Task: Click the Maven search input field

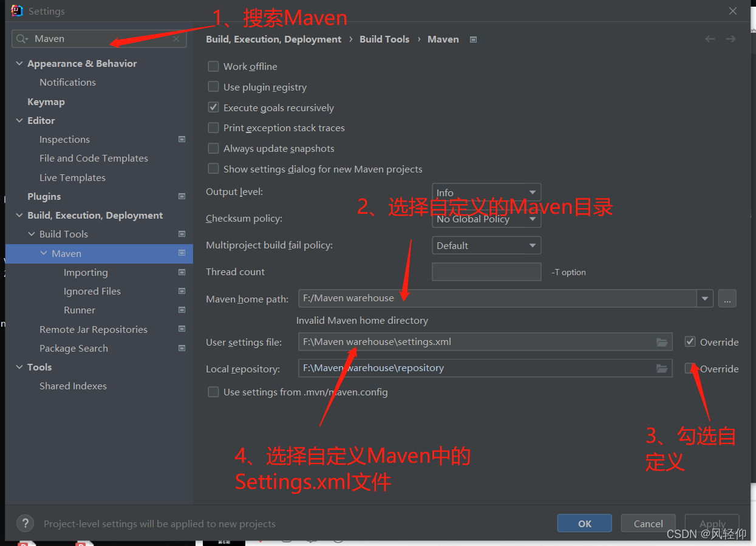Action: click(100, 39)
